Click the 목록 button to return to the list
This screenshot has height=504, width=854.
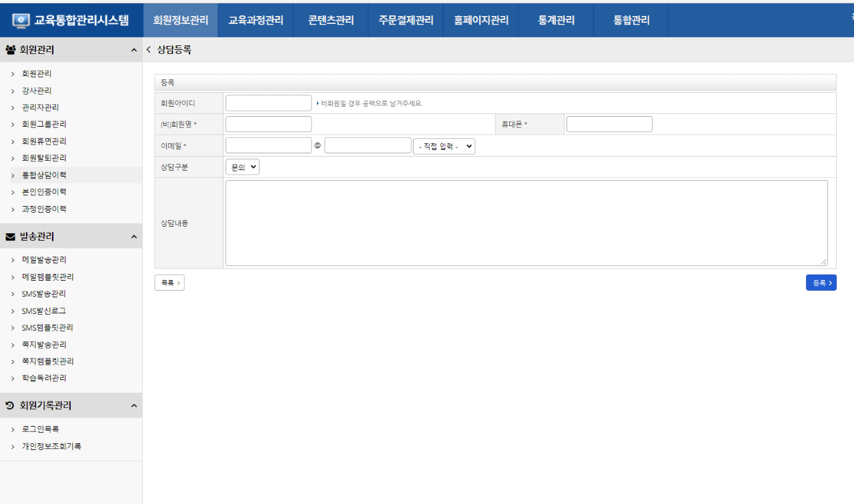pos(169,283)
